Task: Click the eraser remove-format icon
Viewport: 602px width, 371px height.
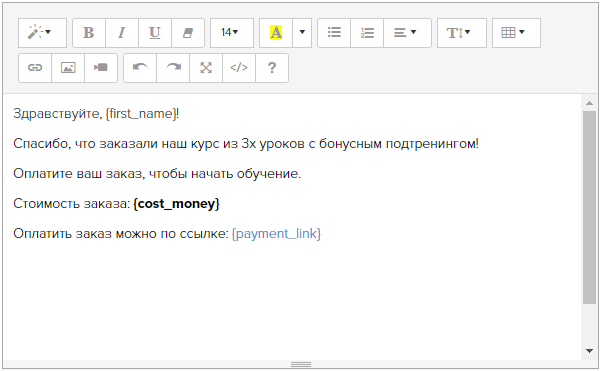Action: click(x=188, y=33)
